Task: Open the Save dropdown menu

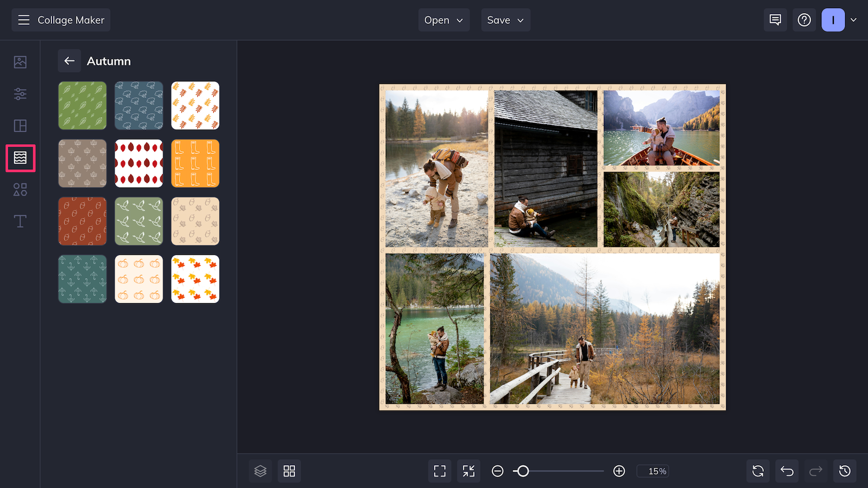Action: [505, 20]
